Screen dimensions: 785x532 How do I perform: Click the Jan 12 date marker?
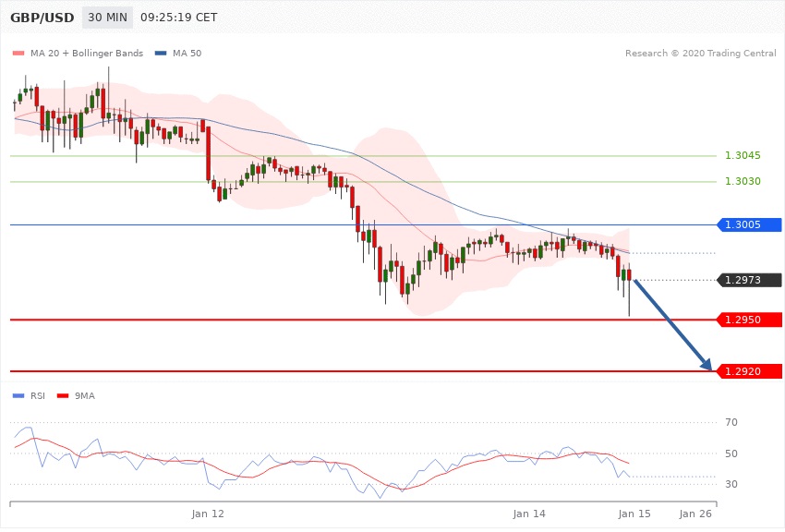click(208, 513)
